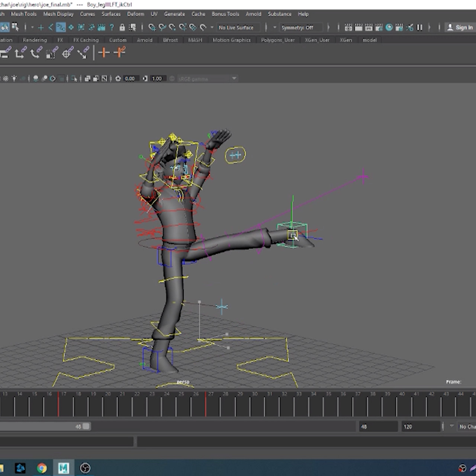Open the sRGB gamma view transform dropdown
The width and height of the screenshot is (476, 476).
point(207,78)
